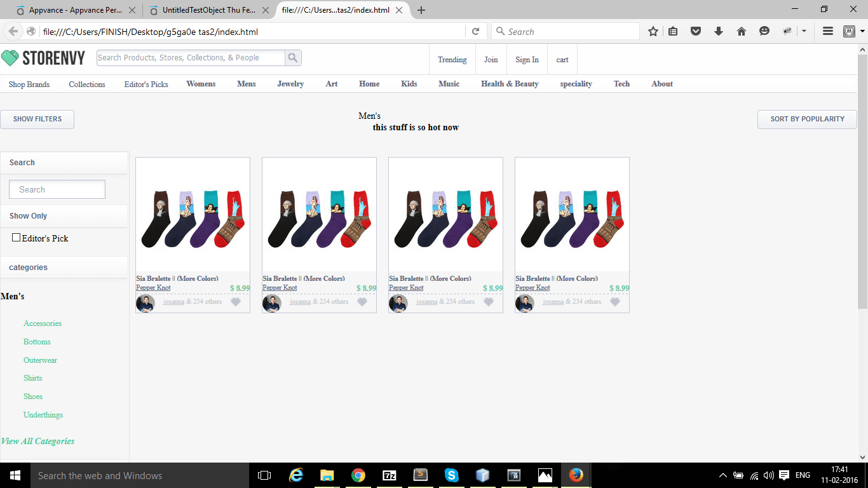Click the Search Products, Stores, Collections field
The width and height of the screenshot is (868, 488).
coord(191,58)
